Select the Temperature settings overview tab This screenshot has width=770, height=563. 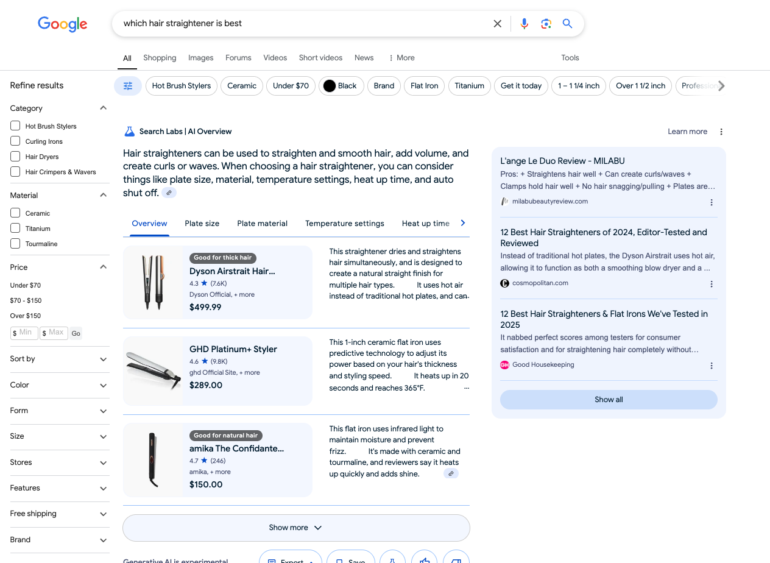point(344,224)
